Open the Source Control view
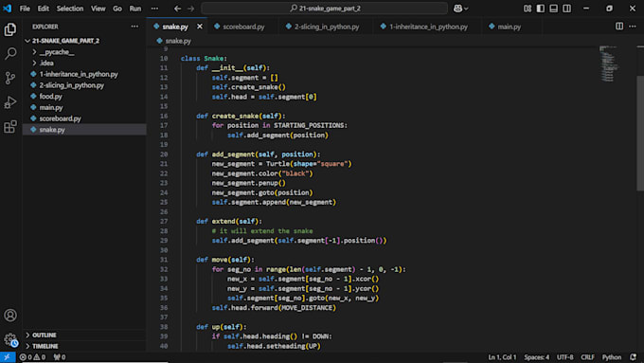Image resolution: width=644 pixels, height=363 pixels. click(x=10, y=78)
